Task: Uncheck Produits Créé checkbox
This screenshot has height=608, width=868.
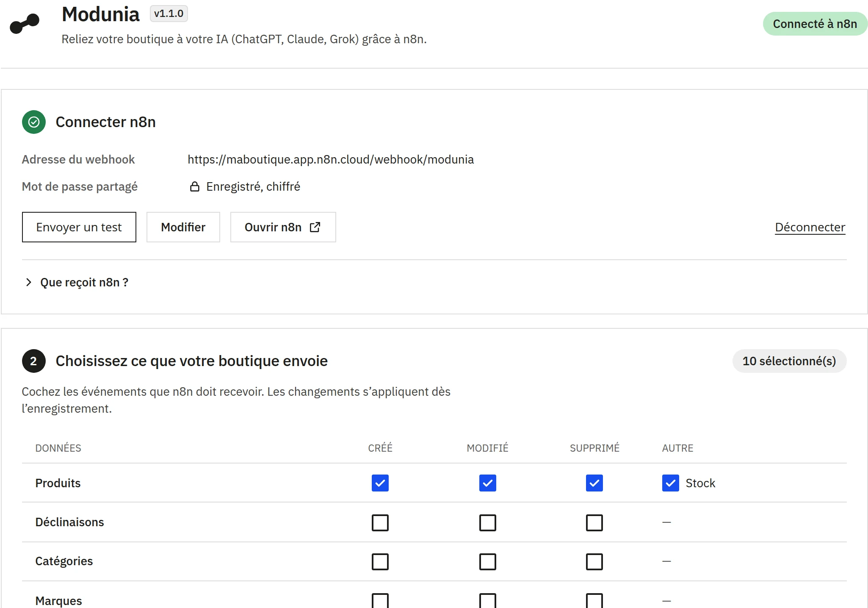Action: 380,483
